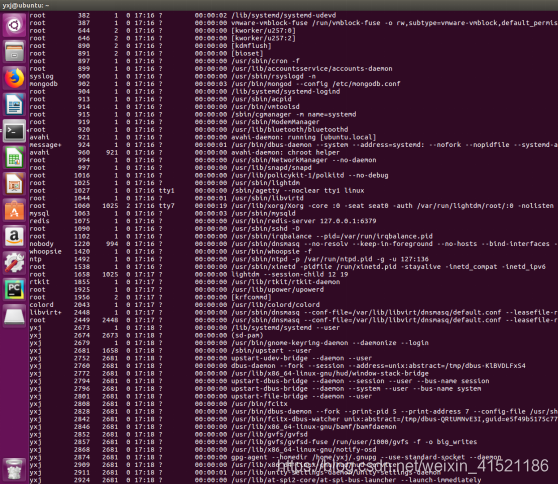Image resolution: width=559 pixels, height=485 pixels.
Task: Open LibreOffice Writer from the launcher
Action: pos(14,105)
